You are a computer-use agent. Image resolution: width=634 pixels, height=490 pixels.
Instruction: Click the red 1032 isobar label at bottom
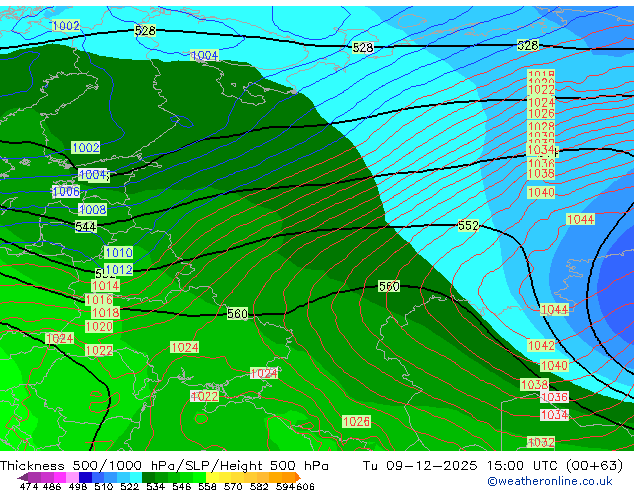[541, 442]
